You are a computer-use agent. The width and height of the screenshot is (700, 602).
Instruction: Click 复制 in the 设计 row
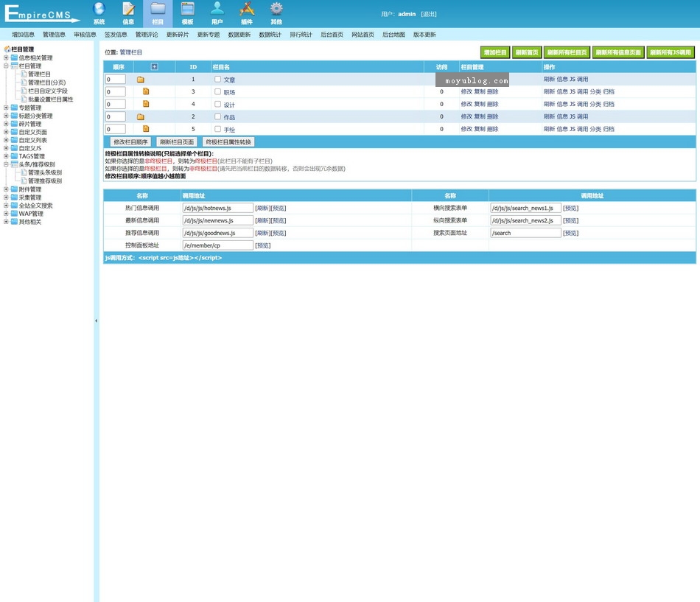tap(480, 104)
